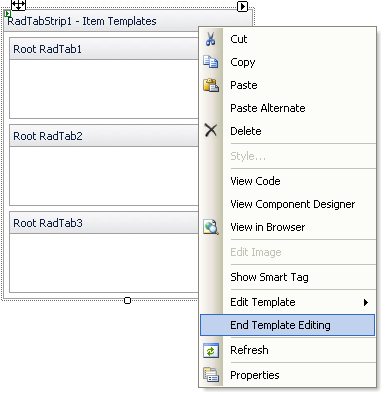Screen dimensions: 386x394
Task: Select Paste Alternate menu entry
Action: (287, 108)
